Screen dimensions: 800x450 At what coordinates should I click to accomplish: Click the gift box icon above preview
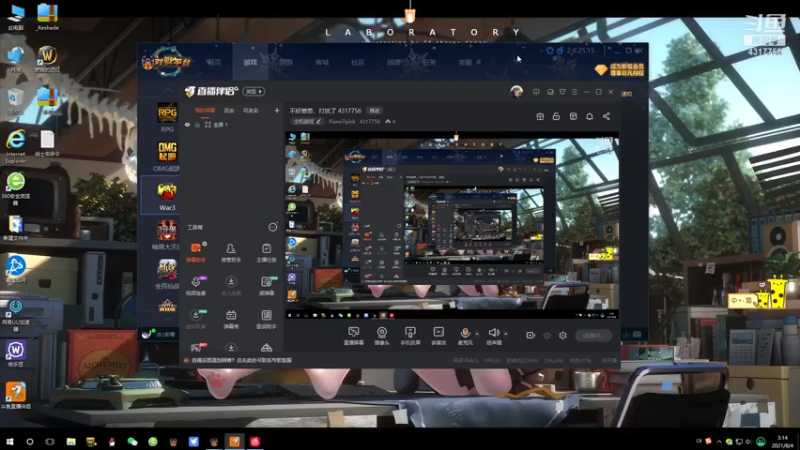coord(540,116)
